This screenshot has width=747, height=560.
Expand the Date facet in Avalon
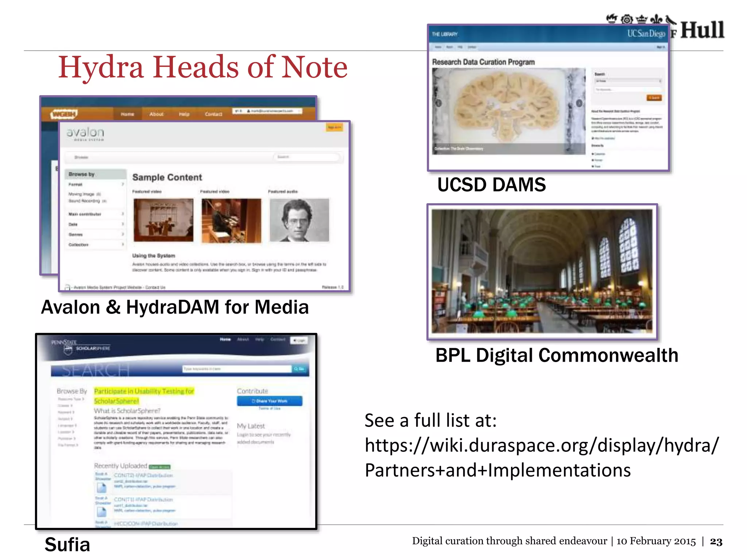click(96, 224)
